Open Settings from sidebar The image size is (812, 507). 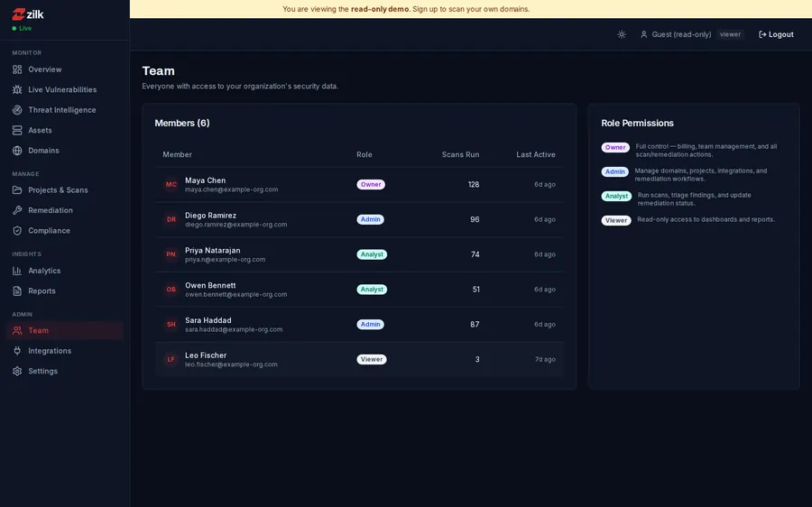coord(65,371)
